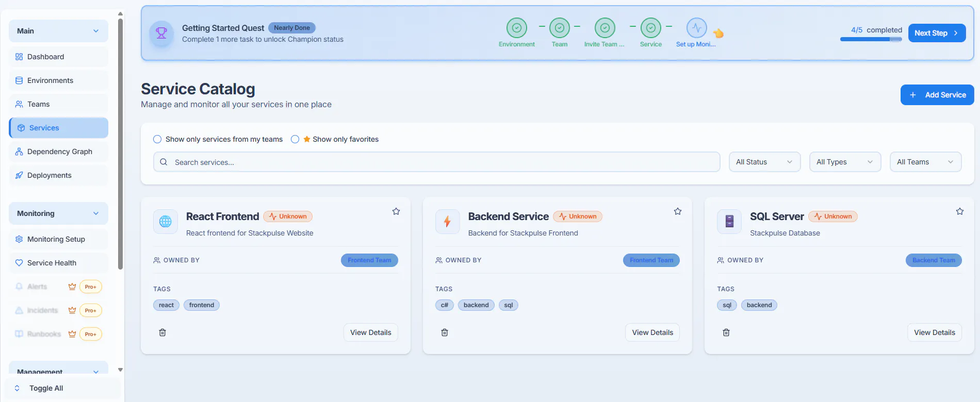980x402 pixels.
Task: Click the sidebar vertical scrollbar
Action: coord(120,144)
